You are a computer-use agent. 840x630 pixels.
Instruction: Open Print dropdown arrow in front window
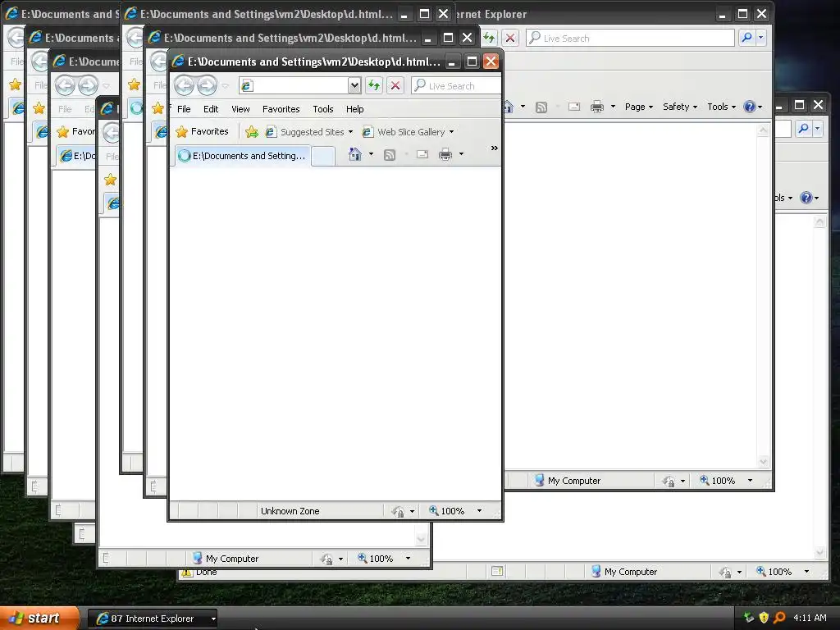[x=461, y=154]
